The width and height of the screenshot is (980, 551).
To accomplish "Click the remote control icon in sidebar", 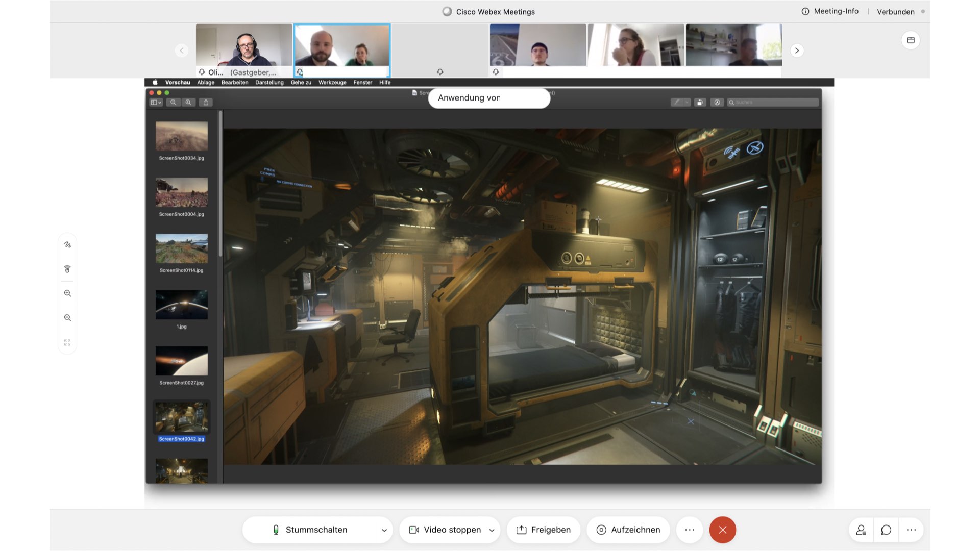I will tap(67, 269).
